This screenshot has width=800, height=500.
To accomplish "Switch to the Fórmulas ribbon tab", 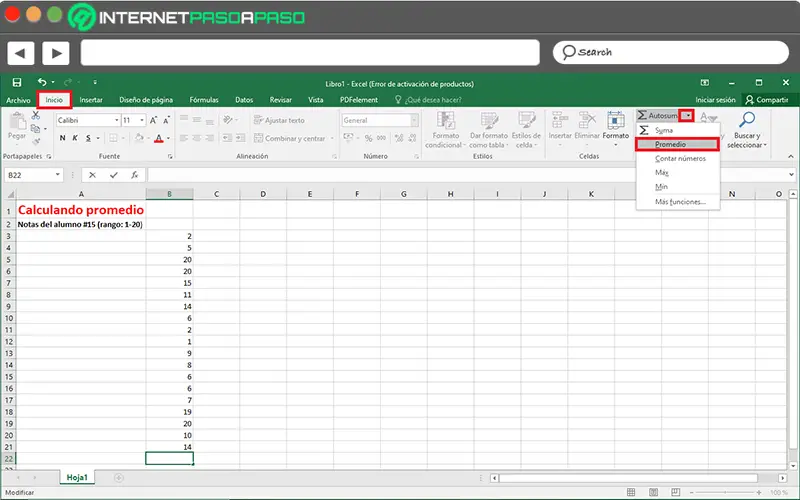I will coord(204,100).
